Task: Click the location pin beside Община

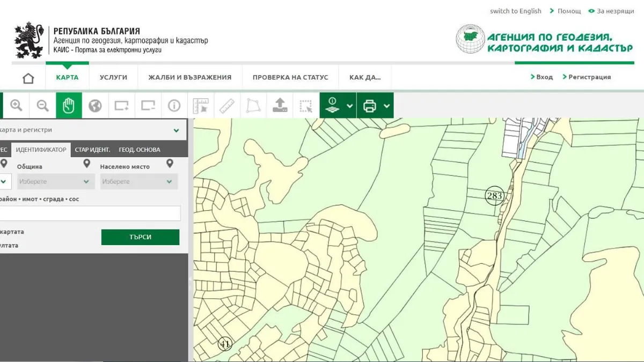Action: pos(87,164)
